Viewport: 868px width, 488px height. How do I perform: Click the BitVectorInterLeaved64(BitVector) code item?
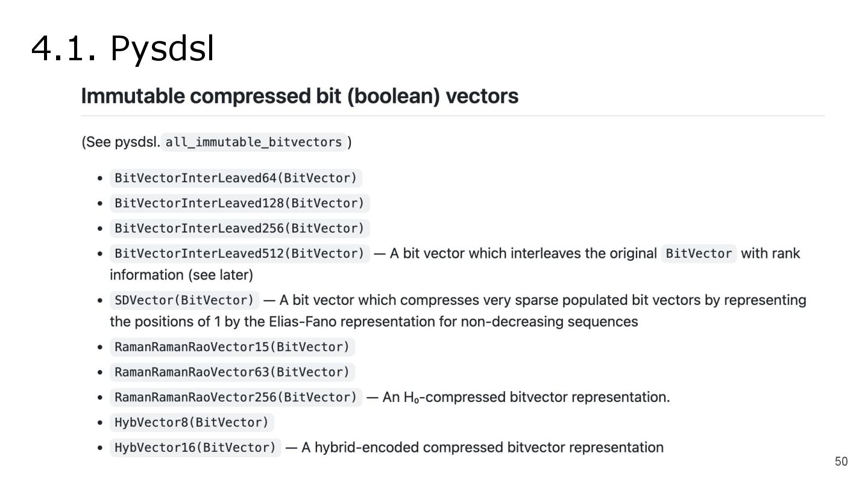(236, 178)
